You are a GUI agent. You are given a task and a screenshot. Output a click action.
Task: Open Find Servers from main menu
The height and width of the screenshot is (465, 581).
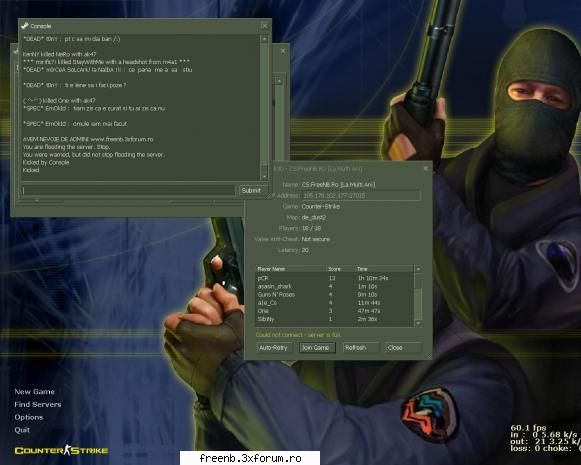(38, 404)
